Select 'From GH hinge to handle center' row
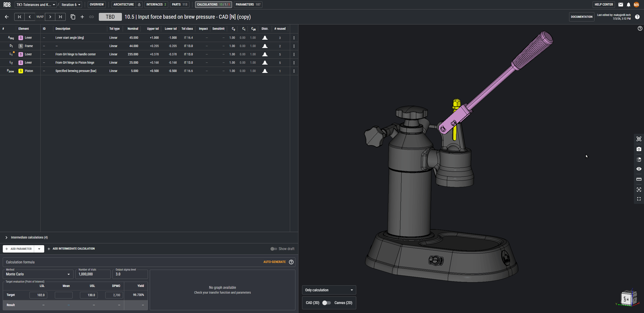Image resolution: width=644 pixels, height=313 pixels. (149, 54)
